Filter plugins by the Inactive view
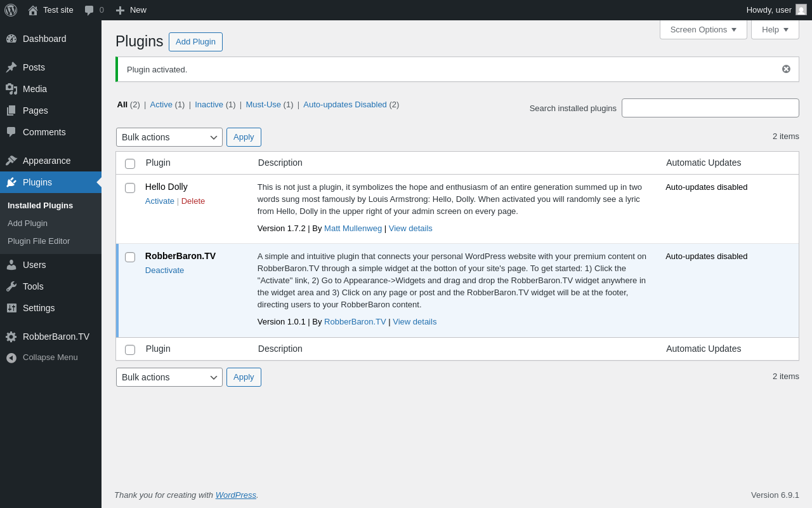This screenshot has width=812, height=508. [209, 105]
